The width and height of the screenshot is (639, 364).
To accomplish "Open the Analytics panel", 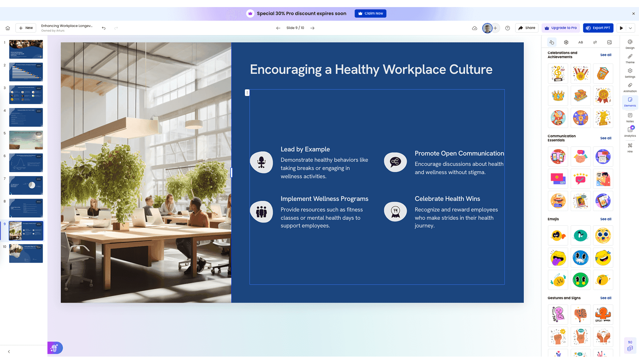I will (630, 132).
